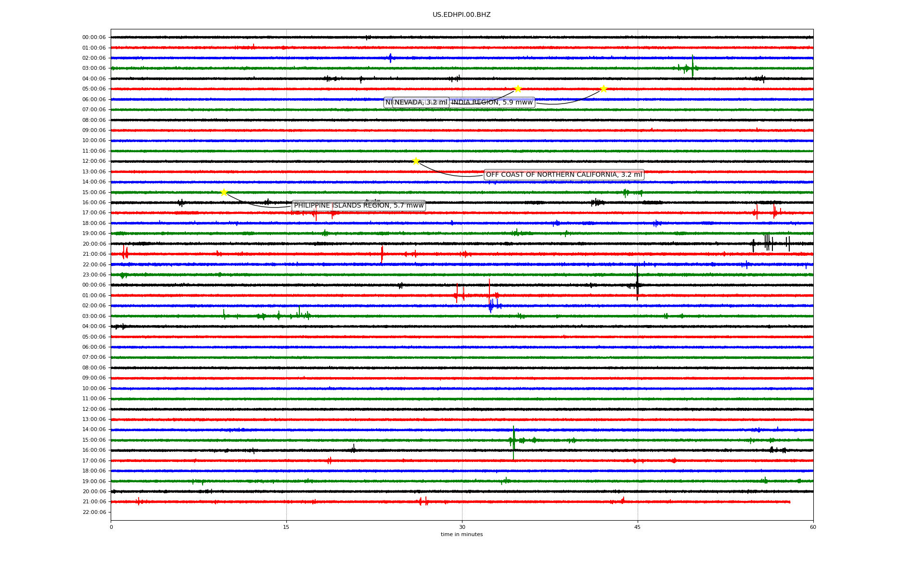Click the 60 minute x-axis tick label
This screenshot has height=578, width=924.
tap(812, 527)
